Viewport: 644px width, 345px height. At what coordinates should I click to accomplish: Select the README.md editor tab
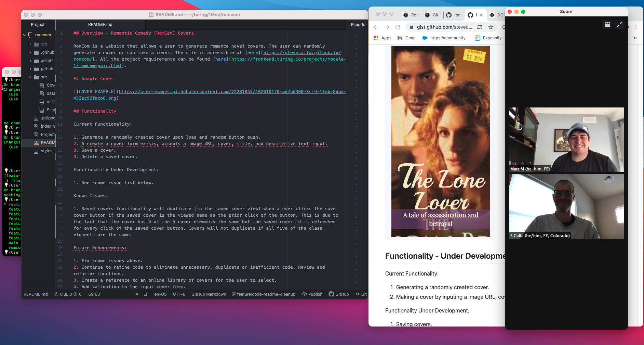click(x=100, y=24)
